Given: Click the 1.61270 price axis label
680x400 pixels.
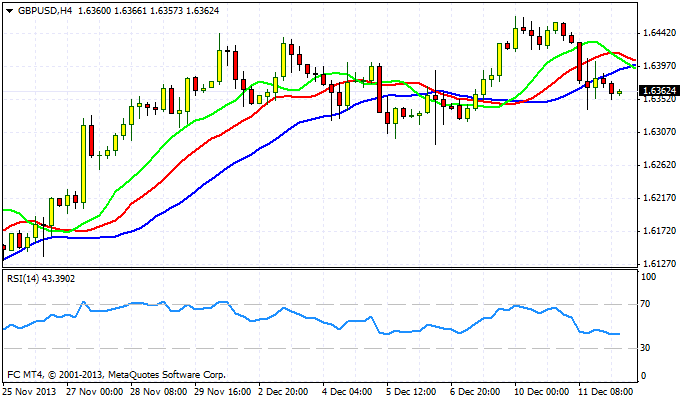Looking at the screenshot, I should click(x=660, y=264).
